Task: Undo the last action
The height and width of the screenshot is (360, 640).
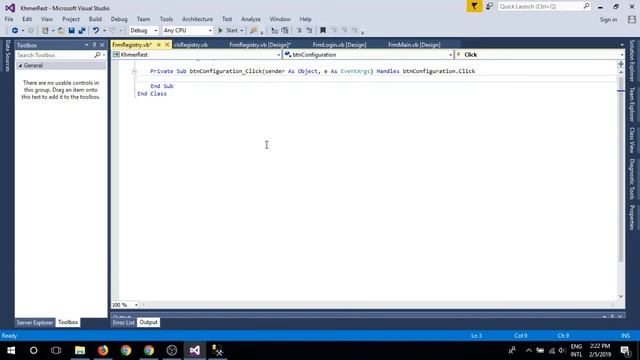Action: [x=96, y=31]
